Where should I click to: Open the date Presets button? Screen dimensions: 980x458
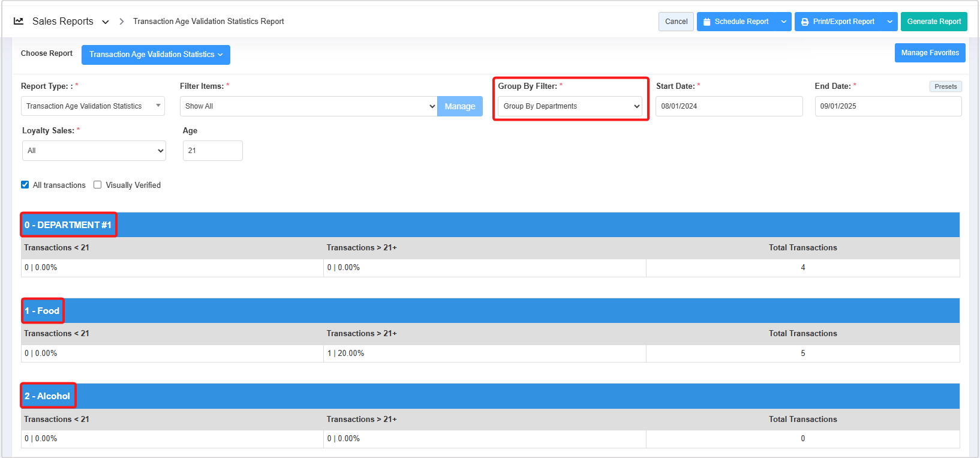pos(945,86)
